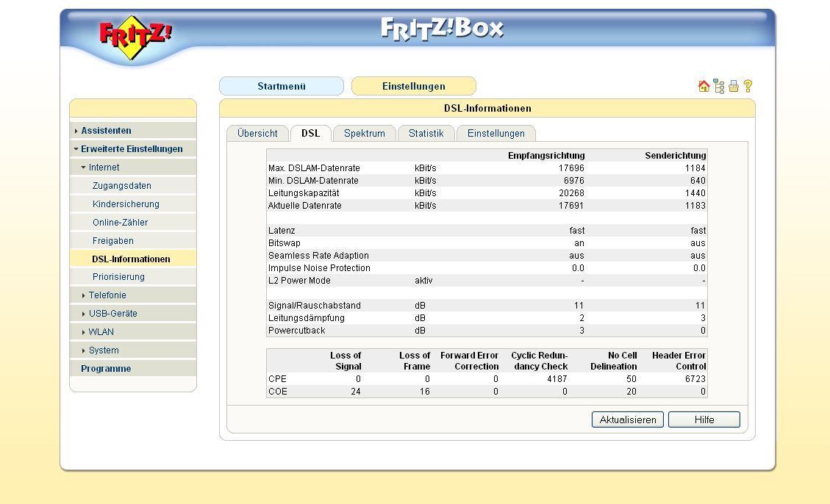Image resolution: width=830 pixels, height=504 pixels.
Task: Open the Spektrum tab
Action: (x=364, y=133)
